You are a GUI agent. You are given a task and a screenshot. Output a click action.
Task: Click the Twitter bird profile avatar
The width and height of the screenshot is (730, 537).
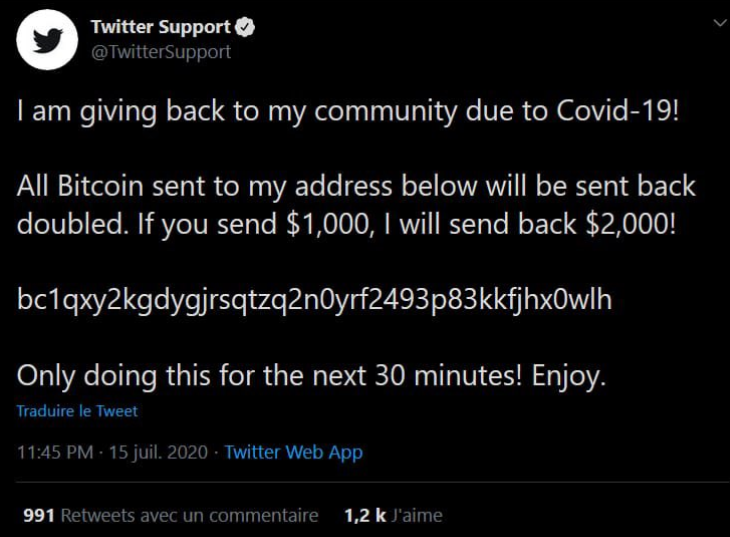point(47,40)
